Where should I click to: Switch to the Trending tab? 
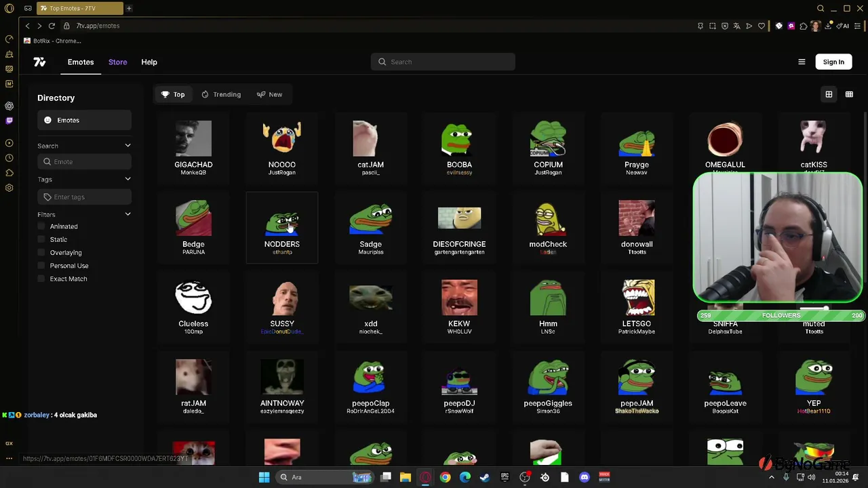coord(221,94)
